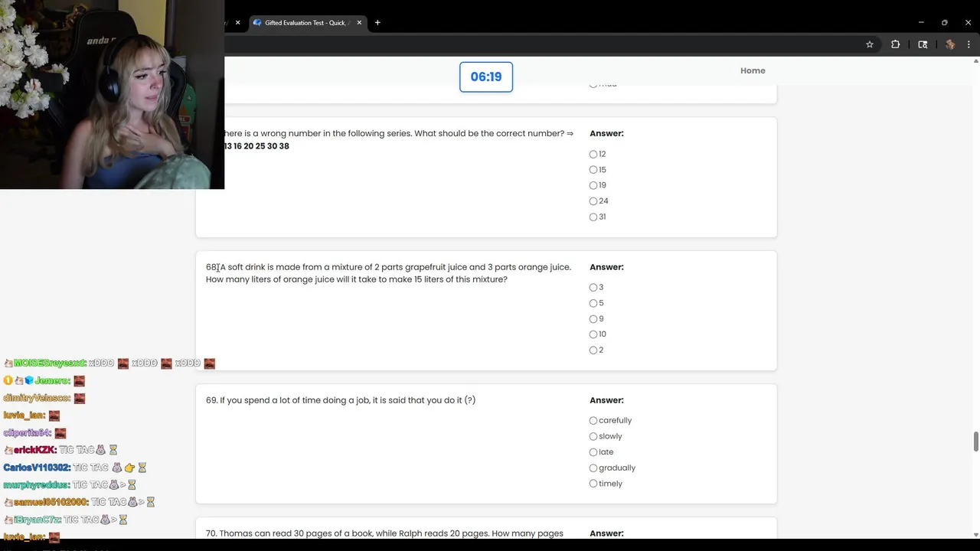Click chat username iBryanC7z
The height and width of the screenshot is (551, 980).
tap(38, 520)
